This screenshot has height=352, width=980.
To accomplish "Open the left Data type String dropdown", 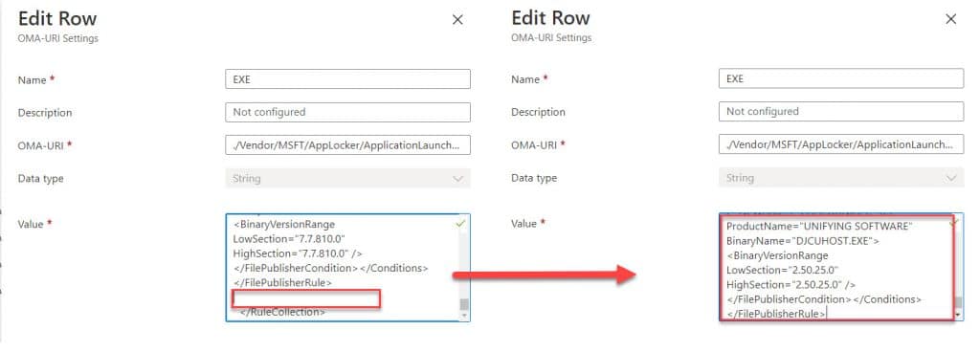I will click(347, 179).
